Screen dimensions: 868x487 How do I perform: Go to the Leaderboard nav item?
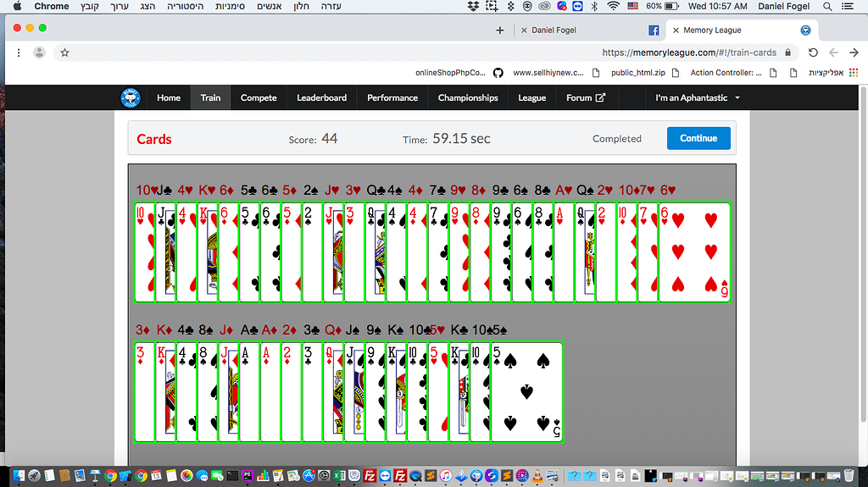(321, 97)
